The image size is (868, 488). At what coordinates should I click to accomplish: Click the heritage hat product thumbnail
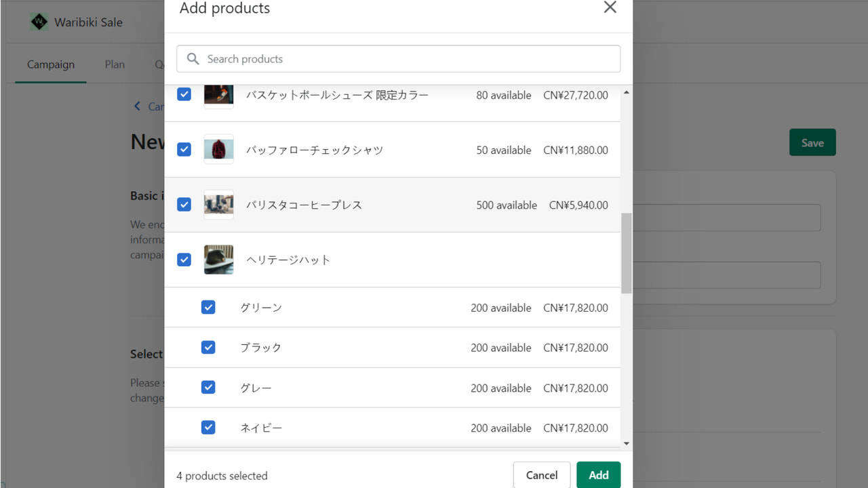click(x=218, y=260)
